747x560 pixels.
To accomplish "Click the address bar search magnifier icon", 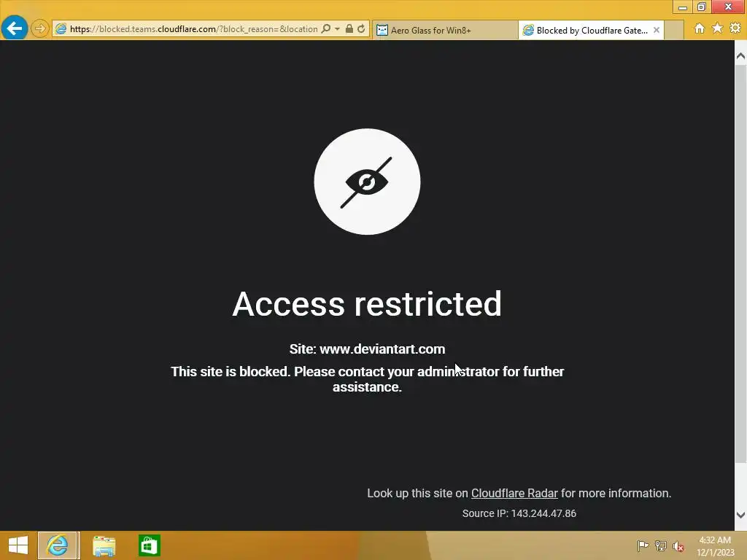I will tap(326, 28).
